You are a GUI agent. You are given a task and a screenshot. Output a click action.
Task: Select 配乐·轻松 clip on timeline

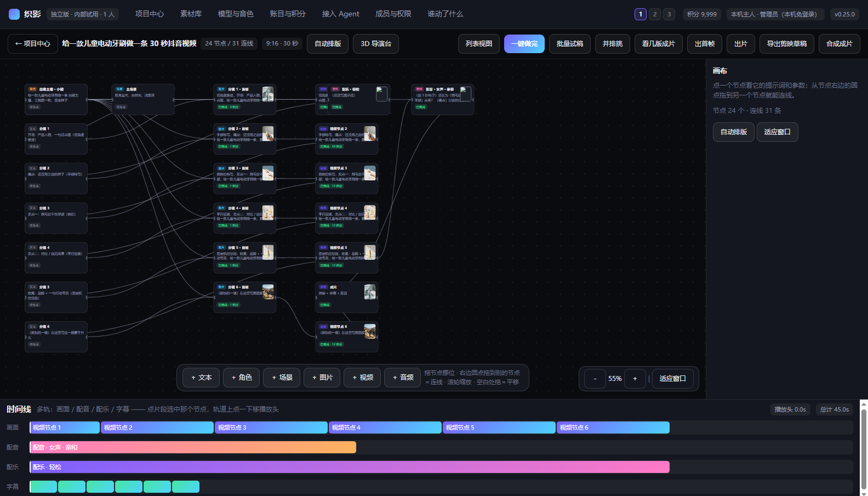point(350,467)
